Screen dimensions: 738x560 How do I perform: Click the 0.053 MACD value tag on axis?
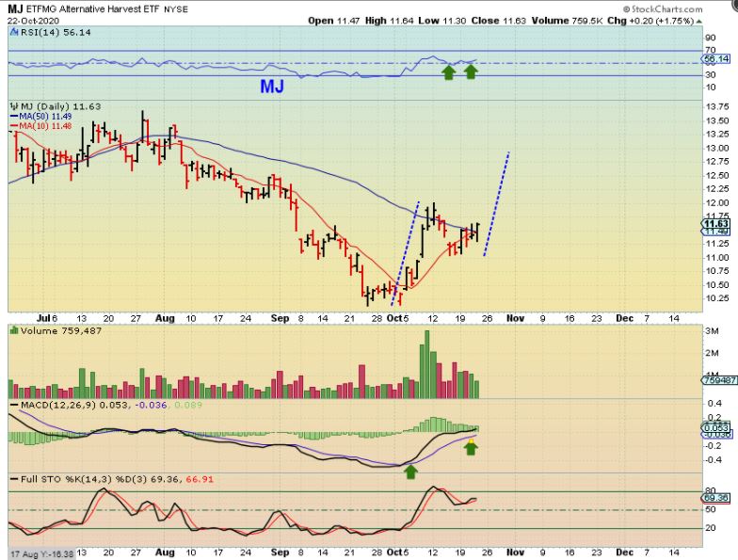click(x=717, y=427)
